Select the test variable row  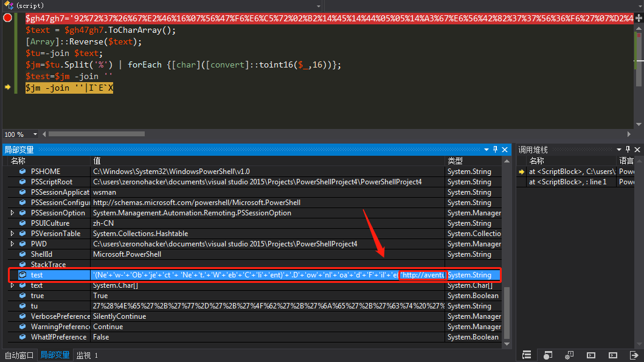[x=255, y=275]
